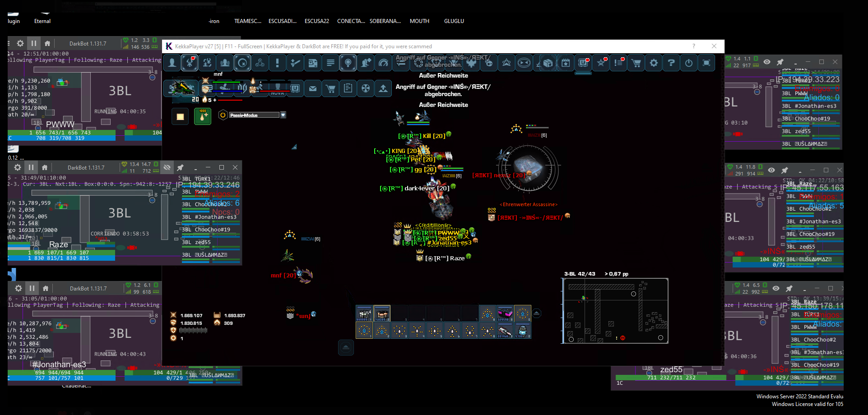Click the orange power icon beside Passiv-Modus

coord(223,115)
